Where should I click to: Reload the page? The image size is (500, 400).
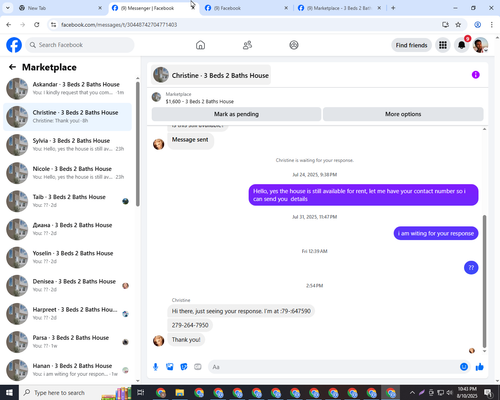(37, 25)
